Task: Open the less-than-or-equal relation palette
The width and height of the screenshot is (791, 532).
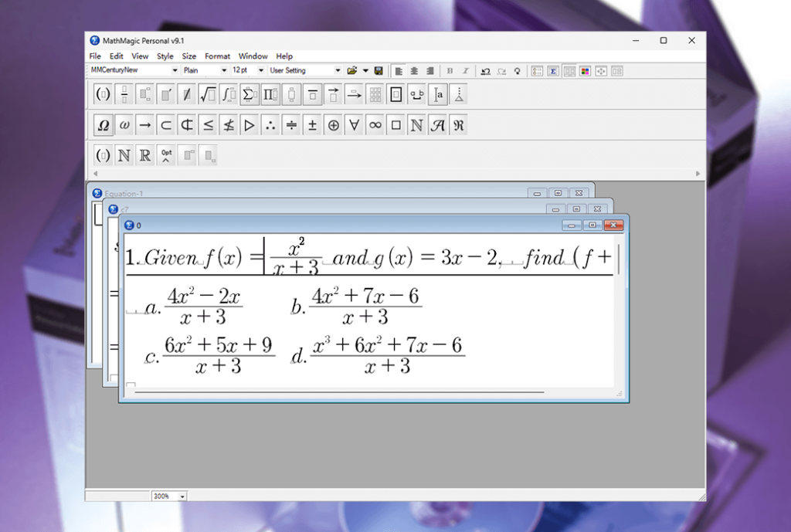Action: coord(208,125)
